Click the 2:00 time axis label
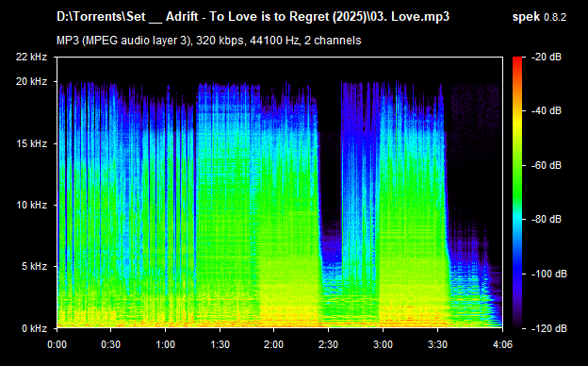588x366 pixels. click(x=274, y=344)
